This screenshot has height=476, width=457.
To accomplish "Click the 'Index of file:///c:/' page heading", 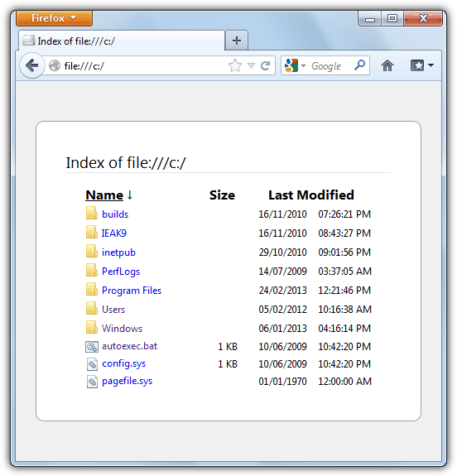I will (x=126, y=163).
